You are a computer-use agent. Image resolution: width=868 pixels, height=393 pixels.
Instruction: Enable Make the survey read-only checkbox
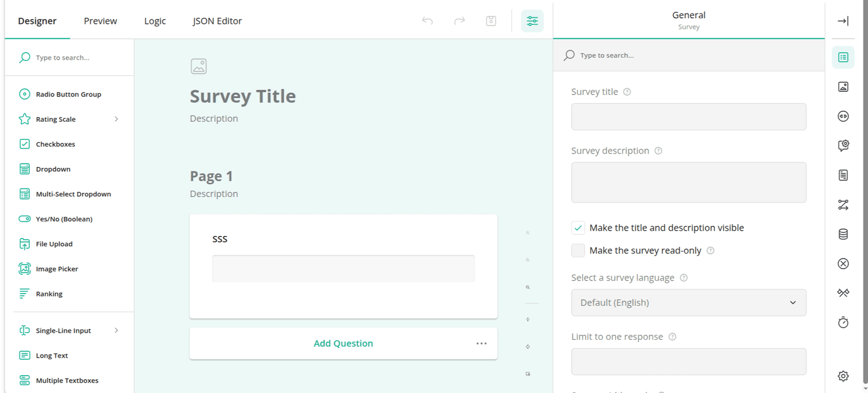(x=578, y=250)
